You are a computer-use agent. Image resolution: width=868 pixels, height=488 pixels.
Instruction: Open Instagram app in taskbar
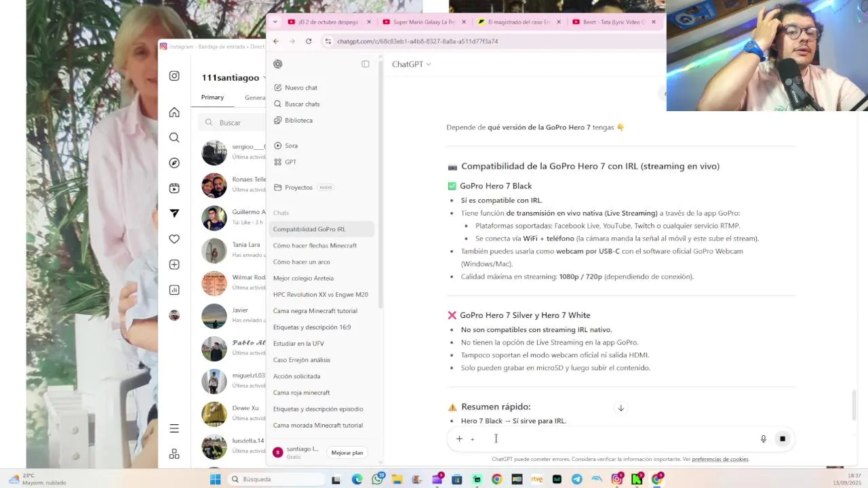coord(617,479)
